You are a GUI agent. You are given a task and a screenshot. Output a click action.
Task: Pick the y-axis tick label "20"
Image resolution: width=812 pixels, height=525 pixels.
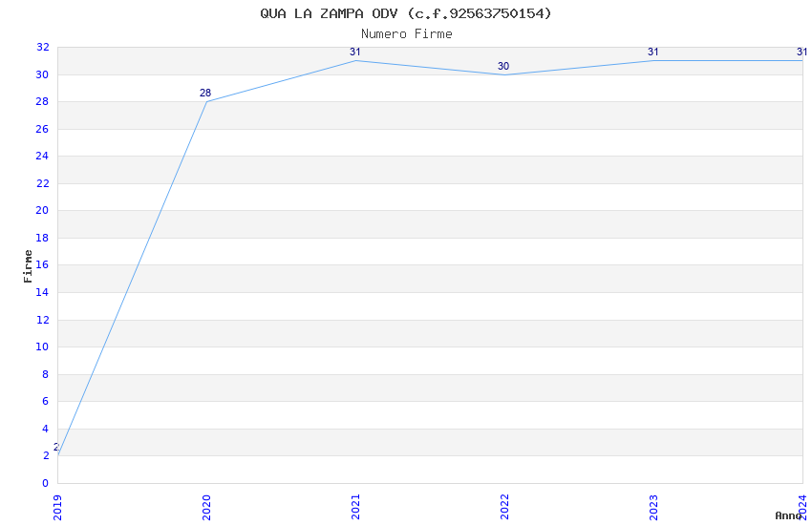[42, 210]
